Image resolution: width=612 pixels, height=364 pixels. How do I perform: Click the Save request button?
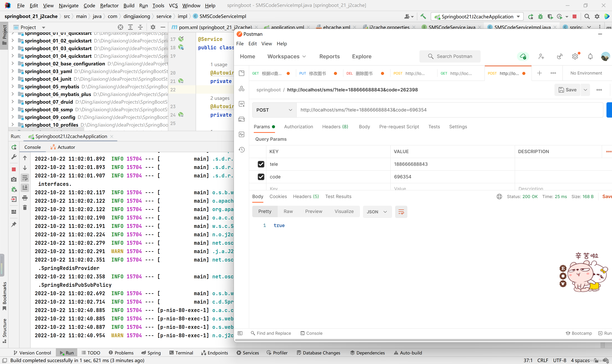pos(567,90)
